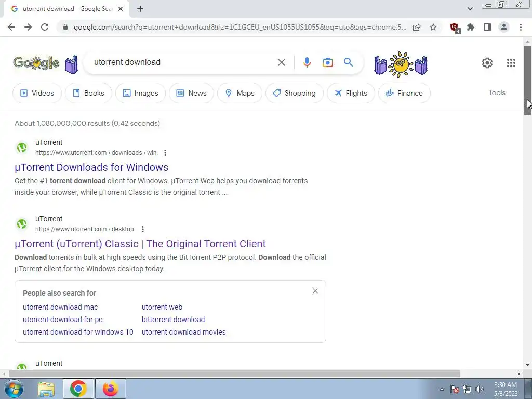The height and width of the screenshot is (399, 532).
Task: Toggle the Chrome side panel
Action: click(x=487, y=27)
